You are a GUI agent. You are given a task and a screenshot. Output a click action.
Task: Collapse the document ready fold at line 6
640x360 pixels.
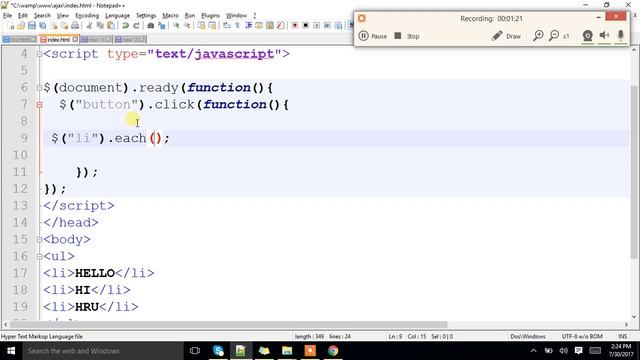pyautogui.click(x=39, y=87)
